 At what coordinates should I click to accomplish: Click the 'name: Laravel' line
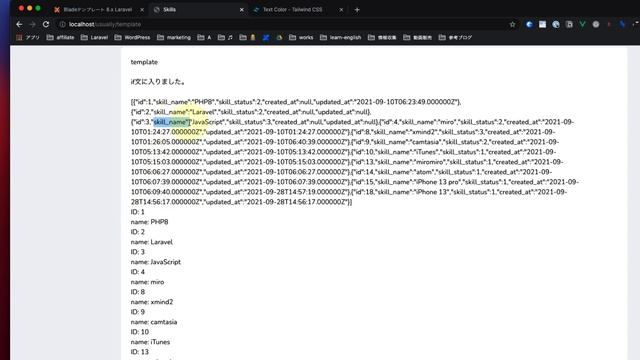(151, 242)
